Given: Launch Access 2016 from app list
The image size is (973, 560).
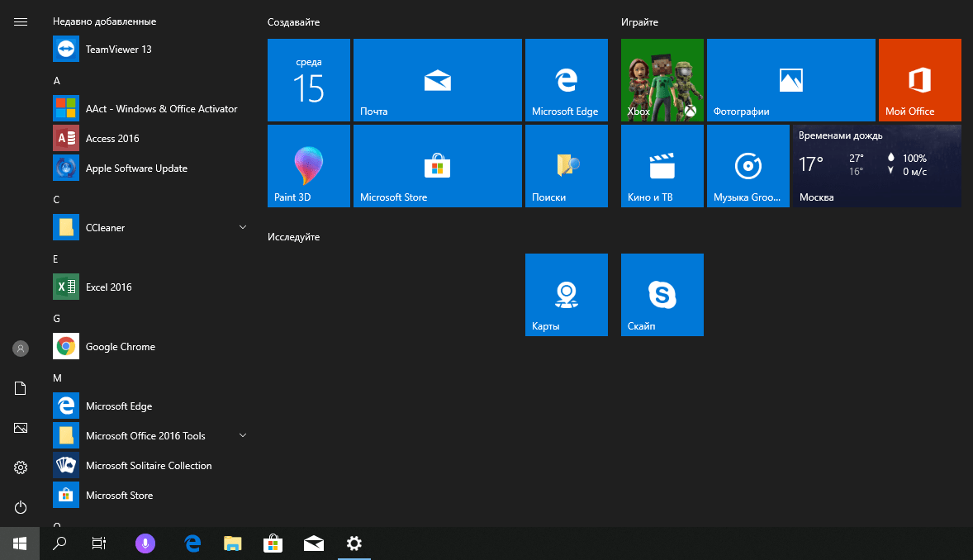Looking at the screenshot, I should point(151,139).
